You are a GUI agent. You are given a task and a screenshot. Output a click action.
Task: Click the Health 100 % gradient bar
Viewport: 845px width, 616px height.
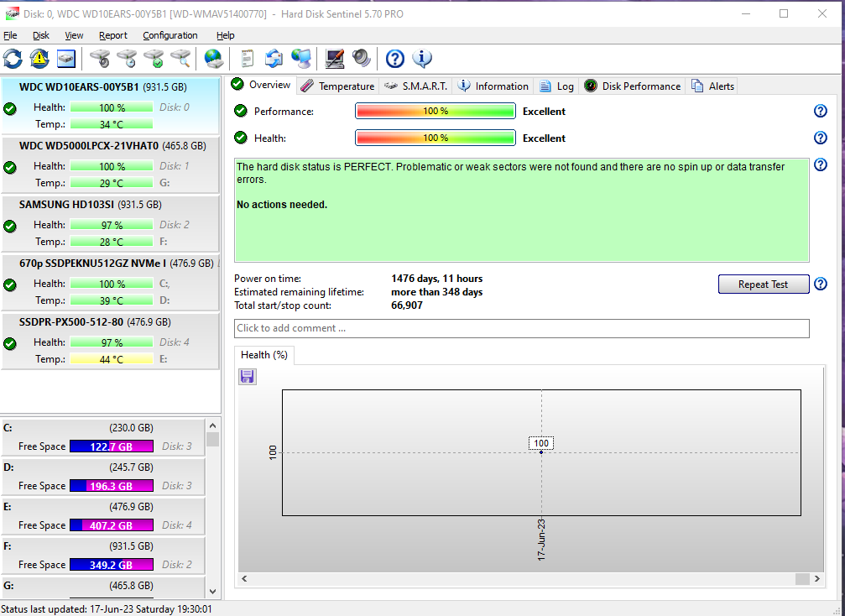click(436, 138)
